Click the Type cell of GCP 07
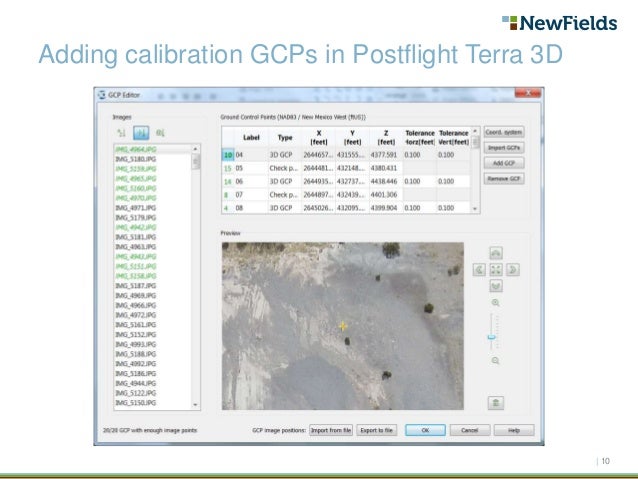 point(285,195)
